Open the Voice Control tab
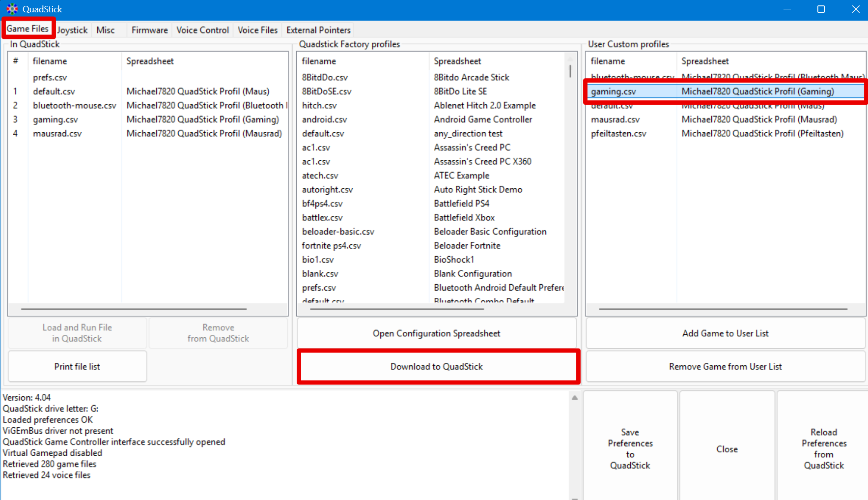The image size is (868, 500). click(x=202, y=30)
